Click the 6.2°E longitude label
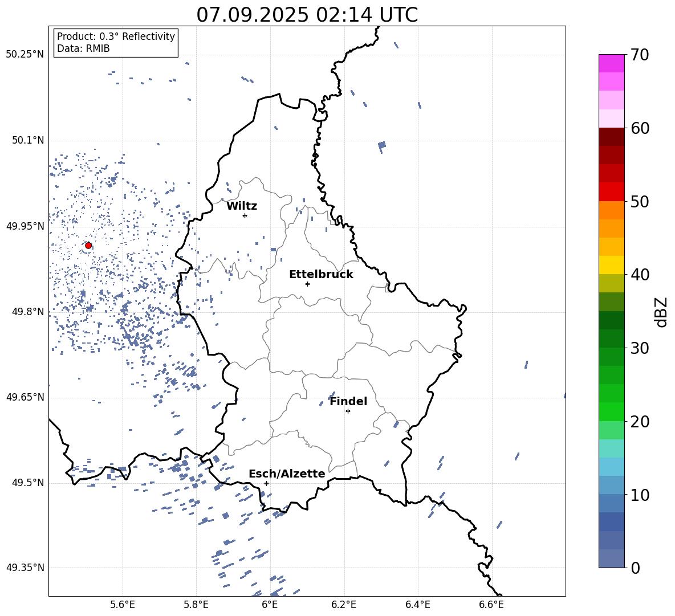Viewport: 675px width, 616px height. [x=344, y=605]
